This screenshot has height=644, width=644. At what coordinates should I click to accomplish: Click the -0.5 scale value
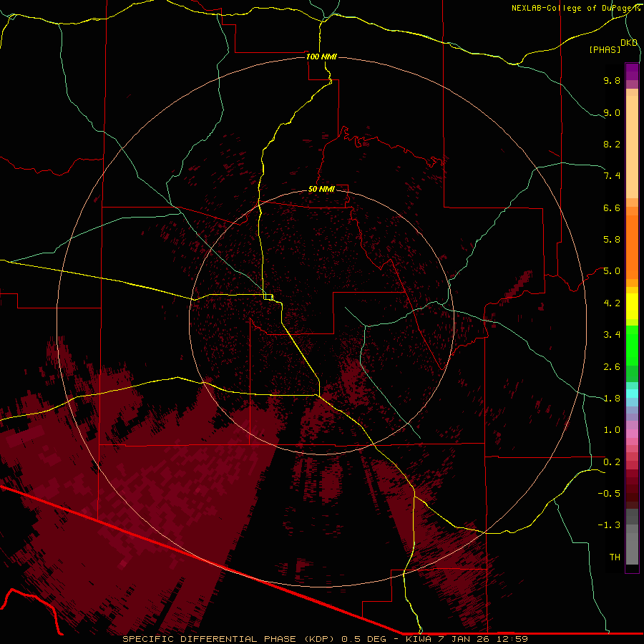click(609, 494)
